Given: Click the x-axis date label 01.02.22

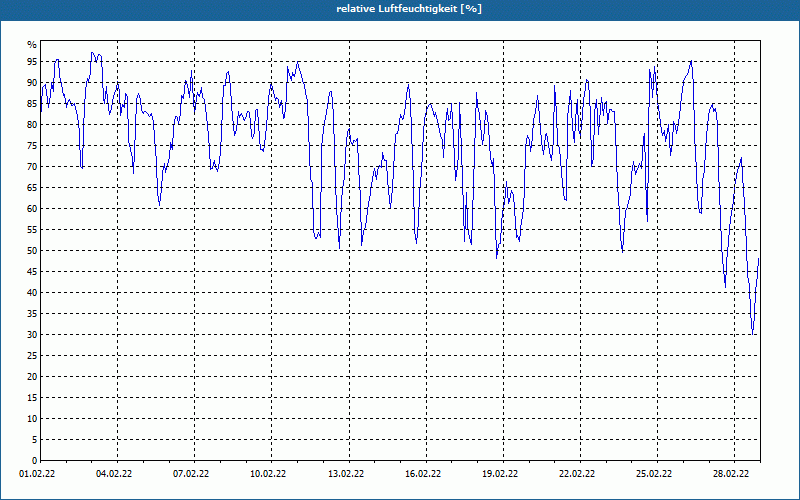Looking at the screenshot, I should [x=37, y=474].
